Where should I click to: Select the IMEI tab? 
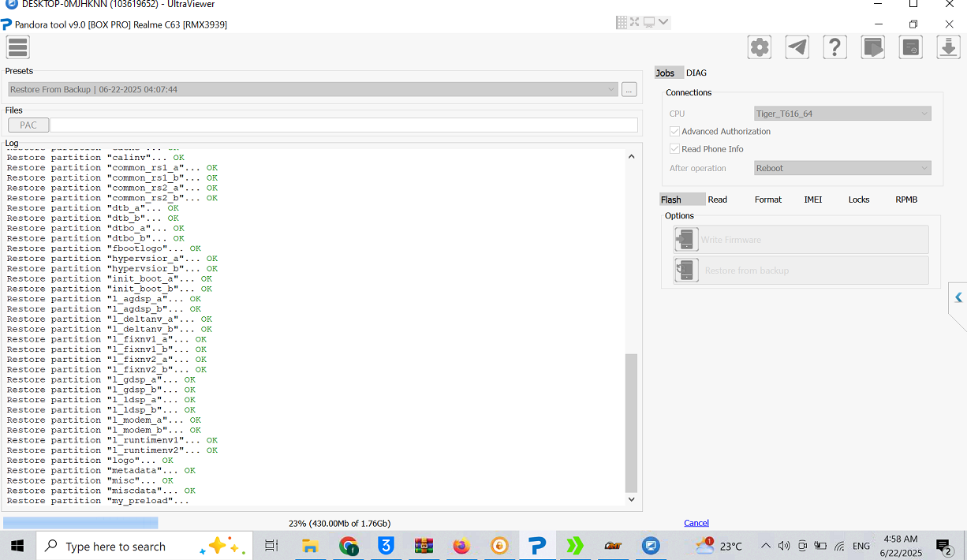813,200
